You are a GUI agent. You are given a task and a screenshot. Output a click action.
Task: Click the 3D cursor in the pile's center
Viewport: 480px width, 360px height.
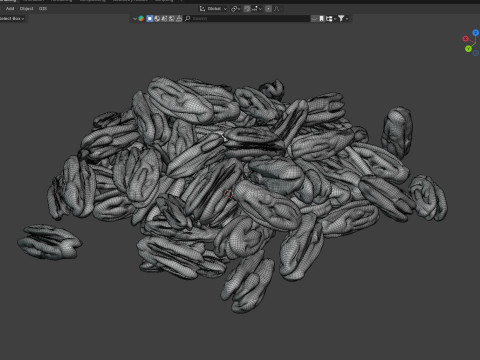point(228,194)
